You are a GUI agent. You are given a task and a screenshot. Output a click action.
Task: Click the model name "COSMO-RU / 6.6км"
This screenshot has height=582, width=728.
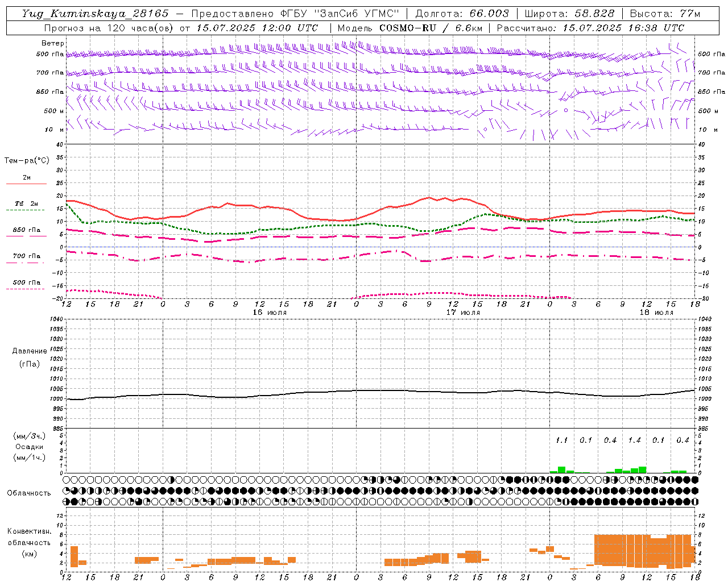coord(431,28)
